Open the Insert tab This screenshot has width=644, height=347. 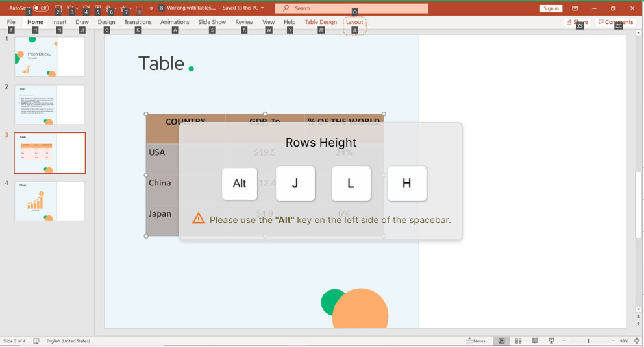tap(59, 22)
